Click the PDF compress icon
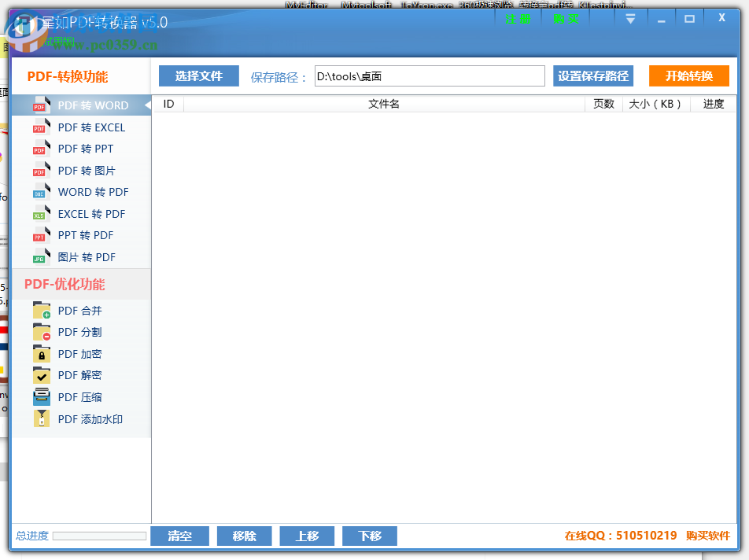The width and height of the screenshot is (749, 560). [42, 396]
